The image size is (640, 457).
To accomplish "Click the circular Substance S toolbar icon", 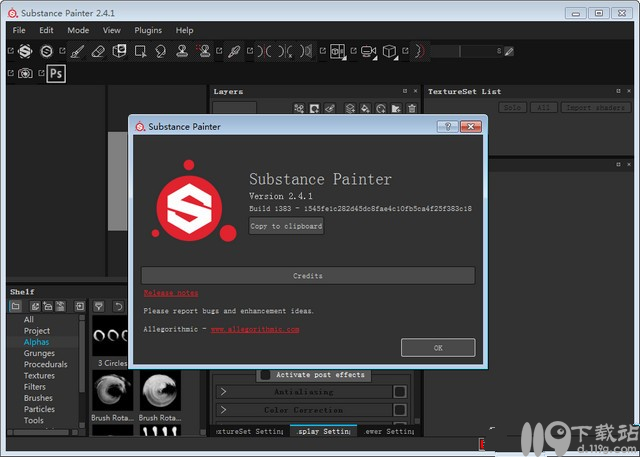I will [47, 51].
